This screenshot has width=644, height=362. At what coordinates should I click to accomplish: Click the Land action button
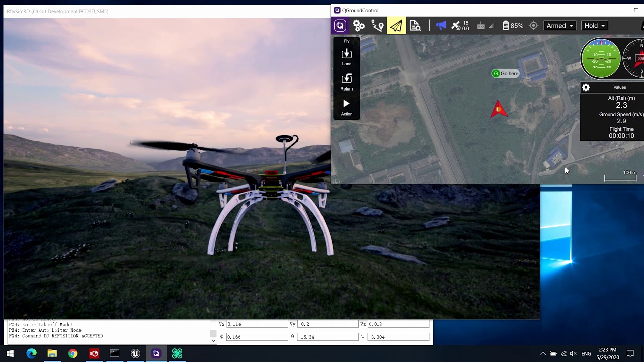coord(347,57)
